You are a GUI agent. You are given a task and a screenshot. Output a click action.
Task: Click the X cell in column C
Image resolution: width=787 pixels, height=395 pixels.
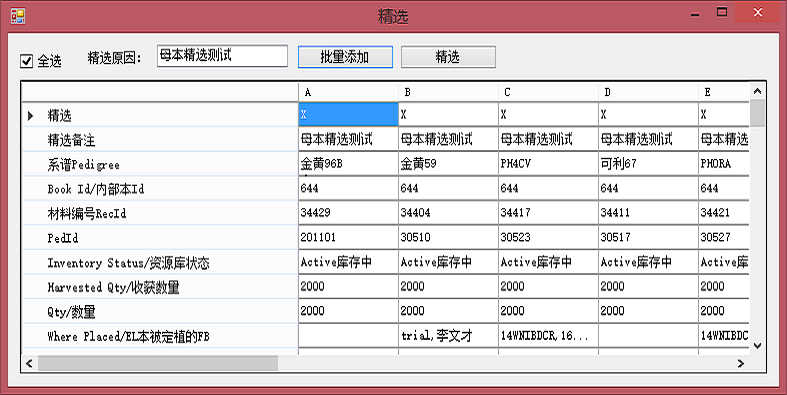(x=548, y=114)
